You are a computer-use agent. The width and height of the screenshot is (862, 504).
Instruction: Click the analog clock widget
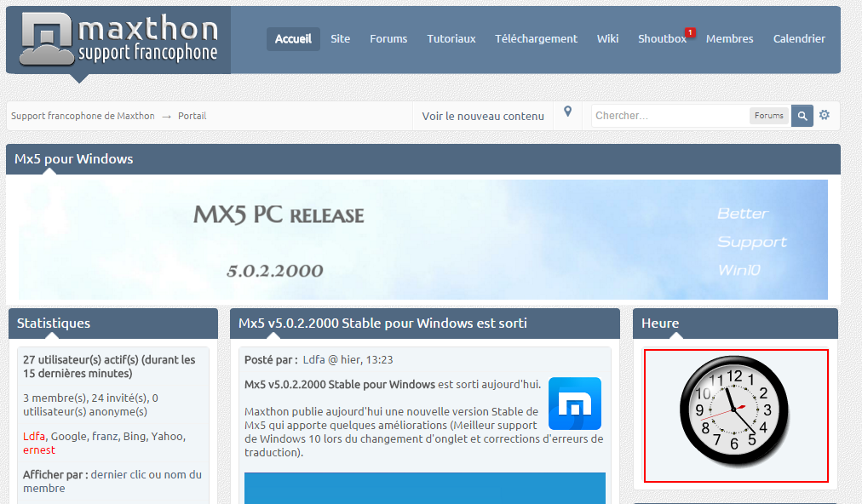[735, 411]
